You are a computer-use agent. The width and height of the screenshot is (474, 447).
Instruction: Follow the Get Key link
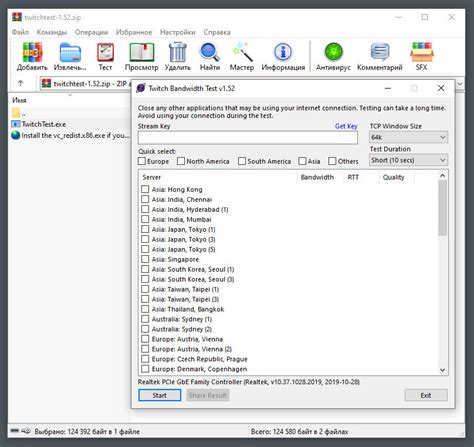[x=346, y=126]
